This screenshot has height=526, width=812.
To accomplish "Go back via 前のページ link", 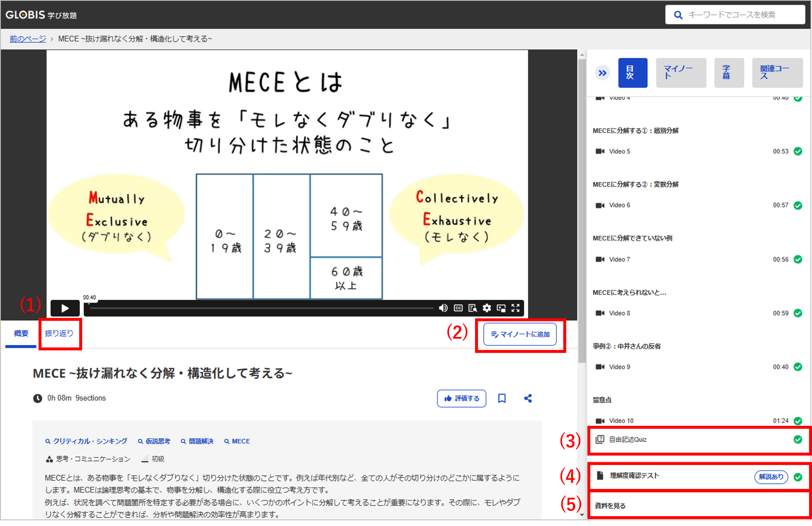I will (28, 39).
